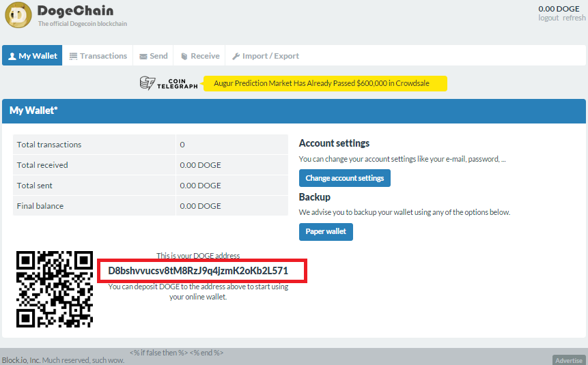Click the Account settings heading

334,143
